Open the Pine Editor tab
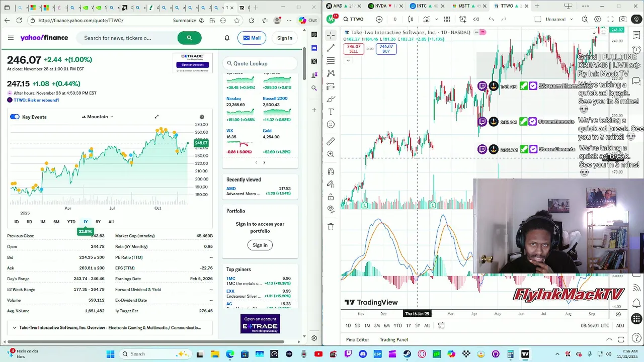Viewport: 644px width, 362px height. pos(357,340)
